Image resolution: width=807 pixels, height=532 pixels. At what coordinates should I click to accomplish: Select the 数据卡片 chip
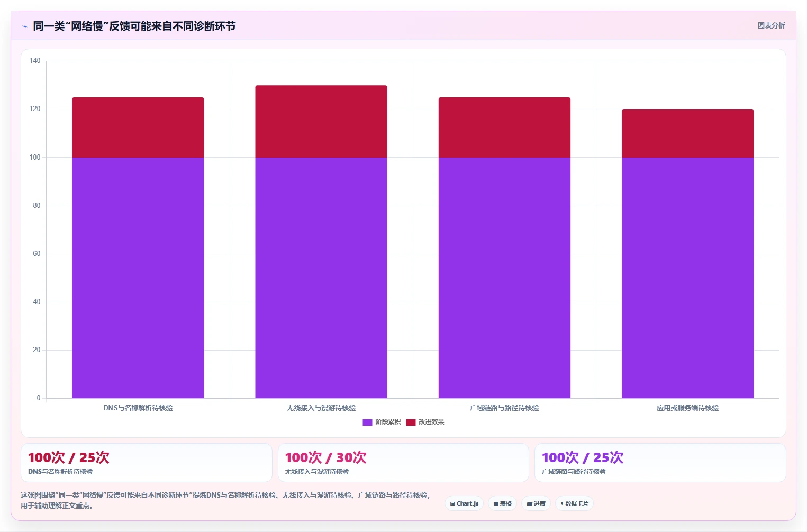574,503
